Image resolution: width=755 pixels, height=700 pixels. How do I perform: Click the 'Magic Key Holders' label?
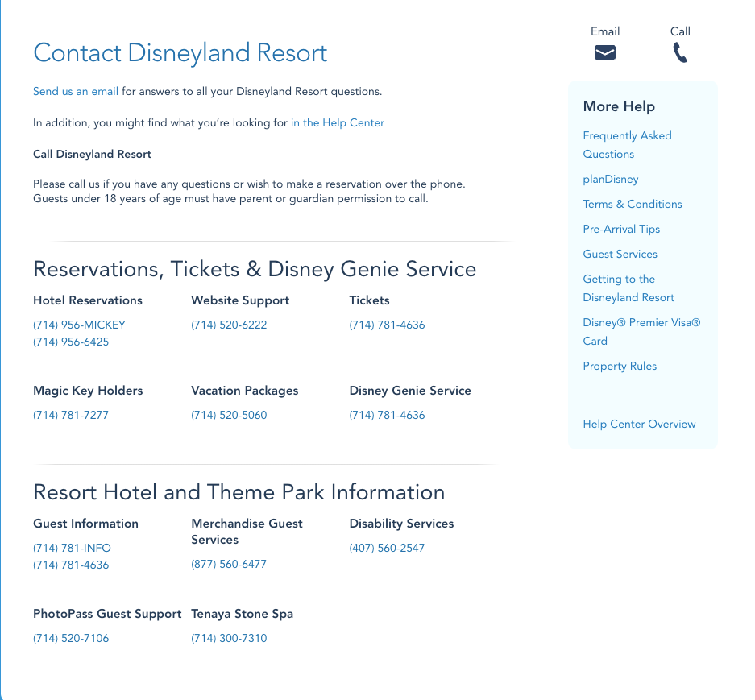(88, 391)
